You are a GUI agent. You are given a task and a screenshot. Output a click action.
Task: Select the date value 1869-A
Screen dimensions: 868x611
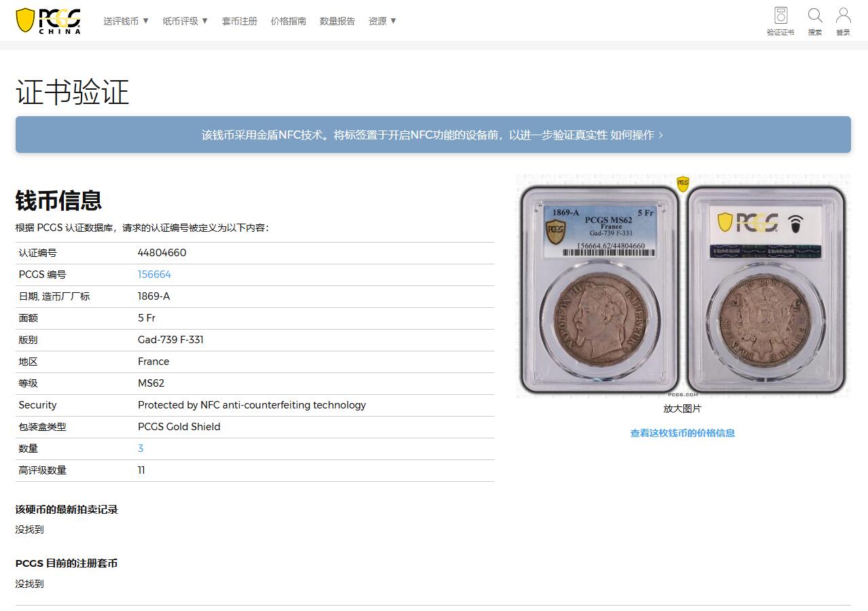153,296
